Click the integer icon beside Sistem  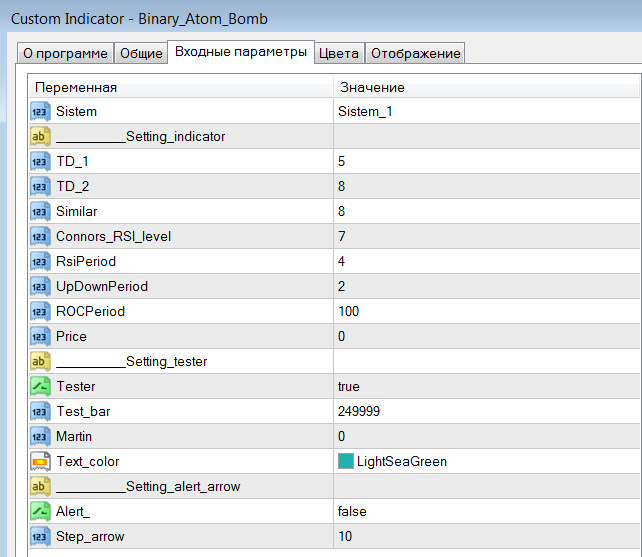[40, 111]
